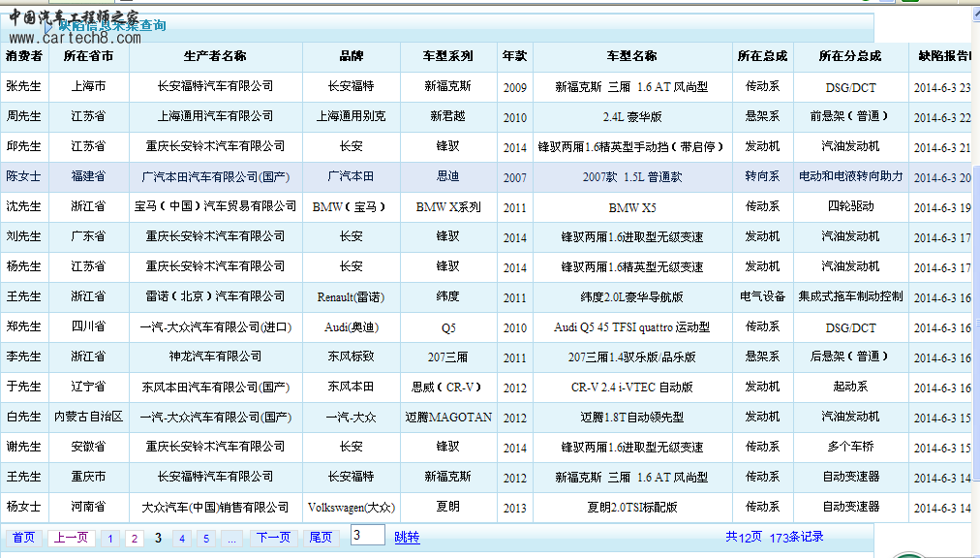Click the 电气设备 assembly cell
The width and height of the screenshot is (980, 558).
click(x=762, y=297)
